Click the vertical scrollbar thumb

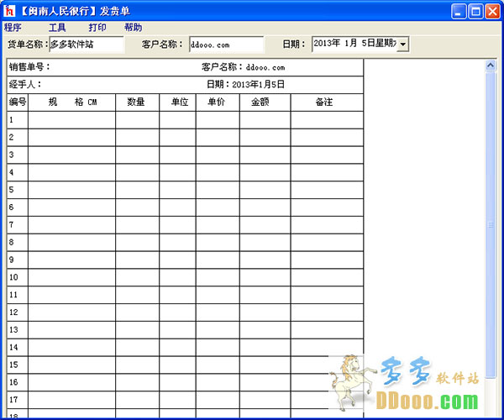[x=491, y=224]
